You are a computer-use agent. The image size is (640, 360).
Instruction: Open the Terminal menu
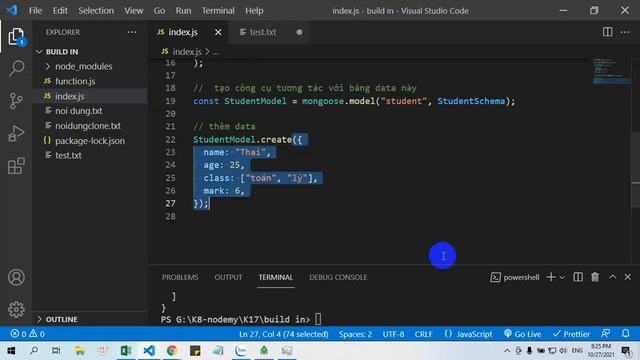coord(218,11)
